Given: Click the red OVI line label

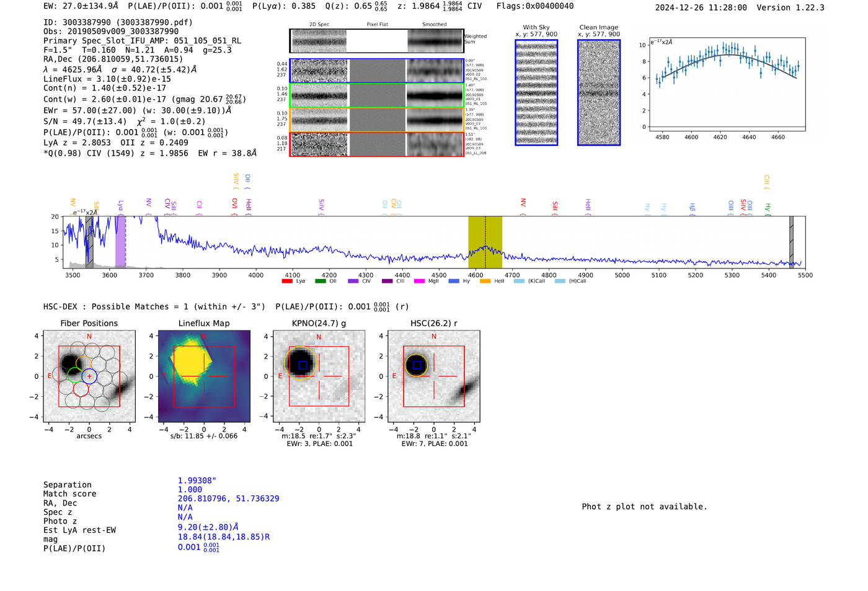Looking at the screenshot, I should tap(235, 207).
